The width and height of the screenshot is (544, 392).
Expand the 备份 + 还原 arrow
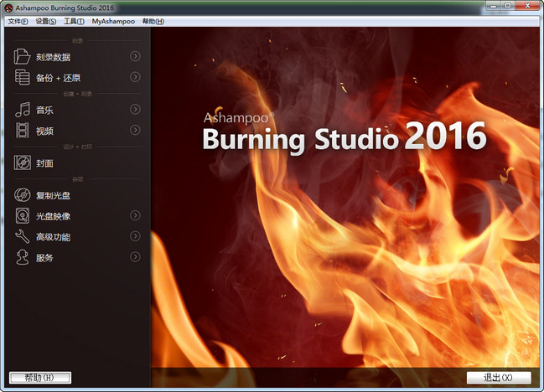point(135,77)
